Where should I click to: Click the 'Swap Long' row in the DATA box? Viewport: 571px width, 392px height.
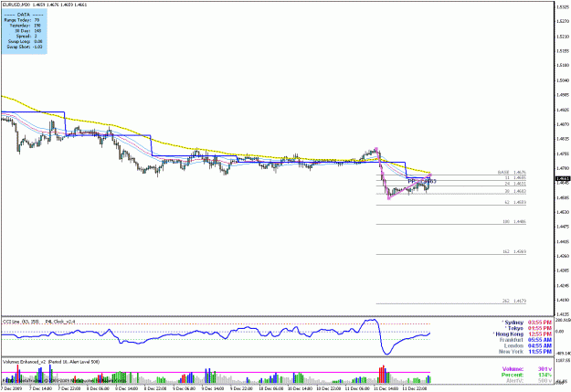point(25,41)
